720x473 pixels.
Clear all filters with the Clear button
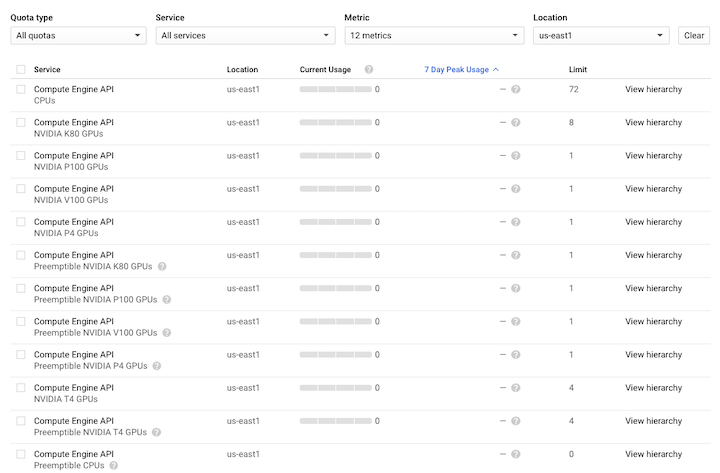pos(694,35)
